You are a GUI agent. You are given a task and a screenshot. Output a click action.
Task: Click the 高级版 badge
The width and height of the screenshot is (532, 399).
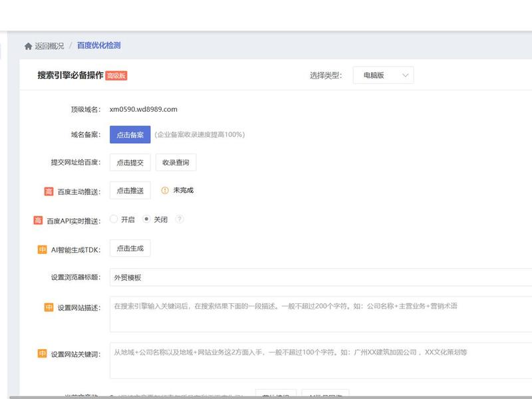(x=116, y=76)
